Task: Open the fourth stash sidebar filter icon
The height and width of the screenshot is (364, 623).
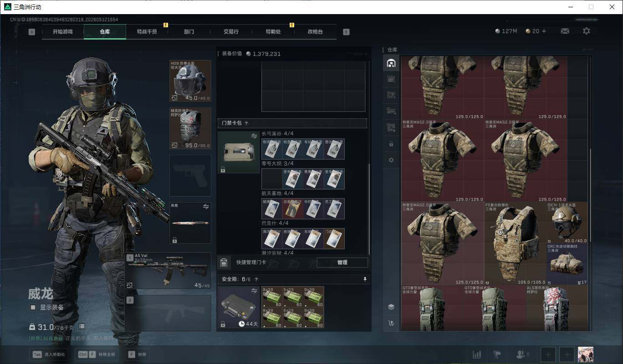Action: point(391,111)
